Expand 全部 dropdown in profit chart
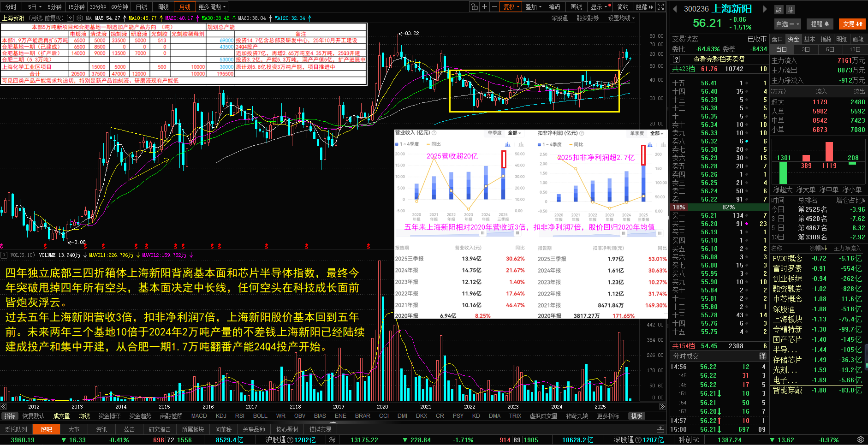 [657, 133]
